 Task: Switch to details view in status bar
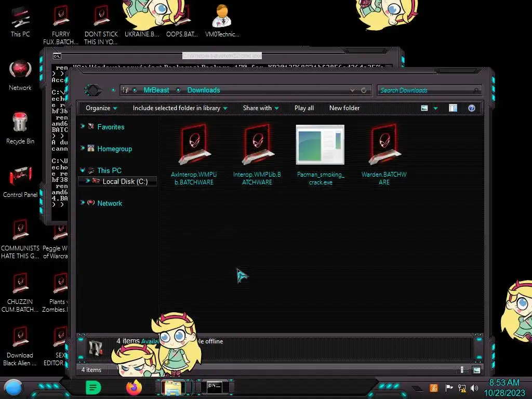click(x=462, y=370)
